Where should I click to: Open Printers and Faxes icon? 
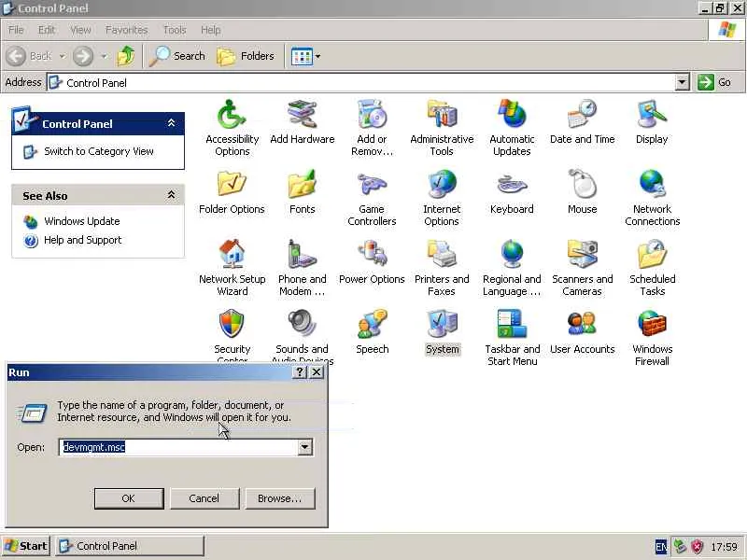pos(442,255)
